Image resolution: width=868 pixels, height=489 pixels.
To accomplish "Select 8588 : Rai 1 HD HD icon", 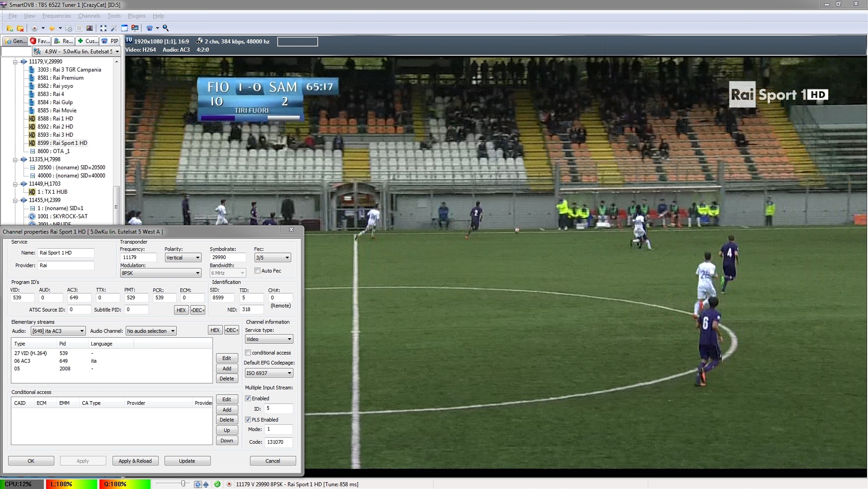I will [32, 119].
